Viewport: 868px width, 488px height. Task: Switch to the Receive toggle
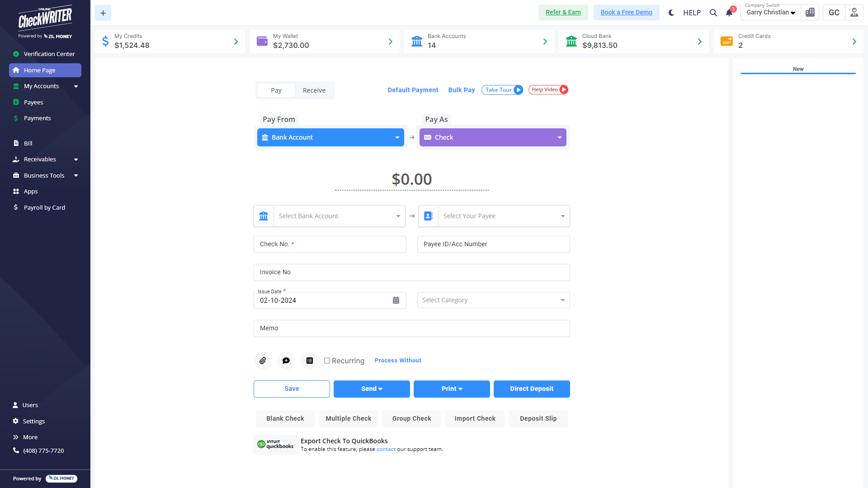314,90
